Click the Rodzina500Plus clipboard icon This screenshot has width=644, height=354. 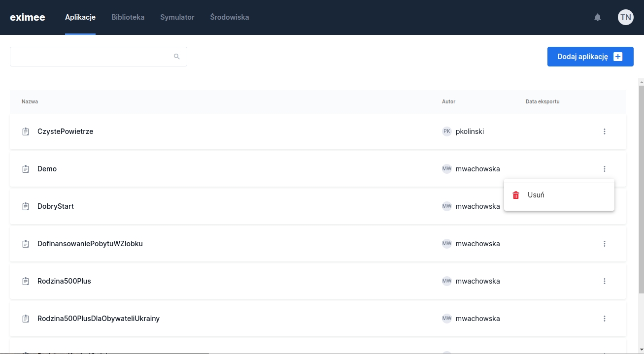point(26,281)
